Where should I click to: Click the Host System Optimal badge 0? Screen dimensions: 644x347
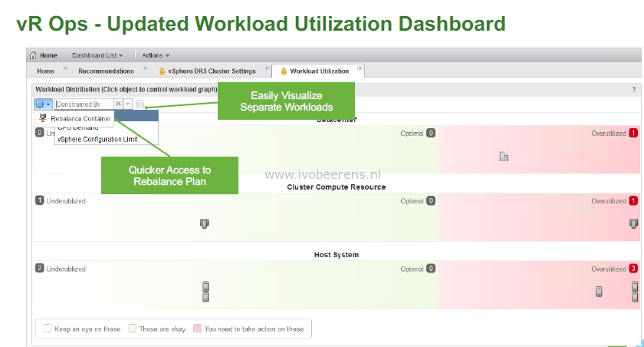[430, 269]
